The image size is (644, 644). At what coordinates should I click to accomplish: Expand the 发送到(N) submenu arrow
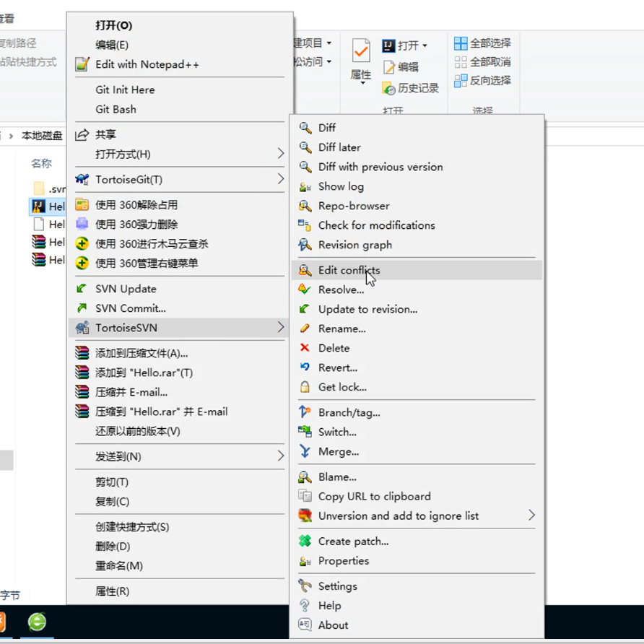(281, 456)
